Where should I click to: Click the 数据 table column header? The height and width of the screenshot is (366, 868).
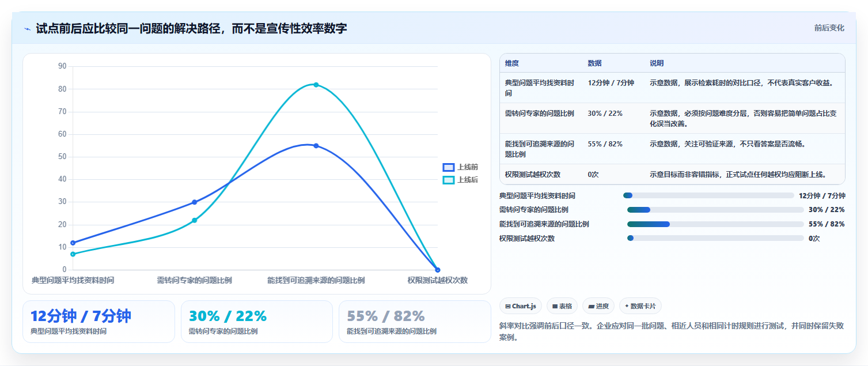[594, 63]
